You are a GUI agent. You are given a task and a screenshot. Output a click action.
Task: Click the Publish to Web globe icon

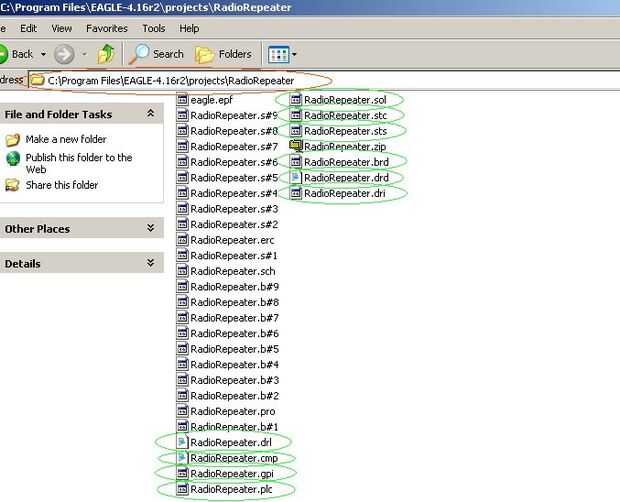click(13, 158)
